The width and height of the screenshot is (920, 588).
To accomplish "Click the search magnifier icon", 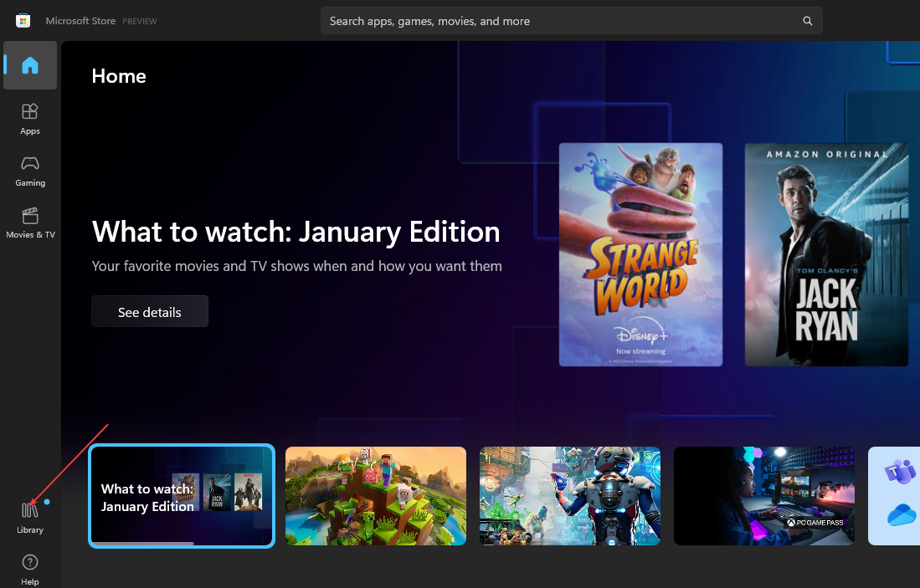I will click(x=807, y=21).
